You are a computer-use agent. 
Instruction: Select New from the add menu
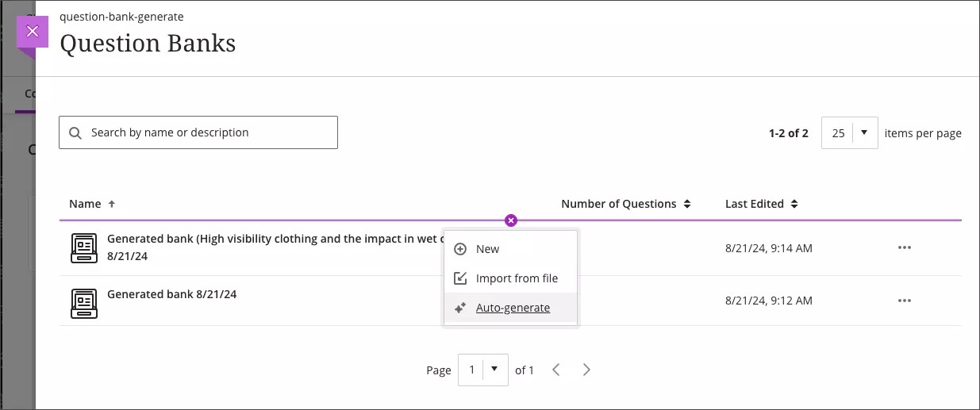[x=487, y=249]
